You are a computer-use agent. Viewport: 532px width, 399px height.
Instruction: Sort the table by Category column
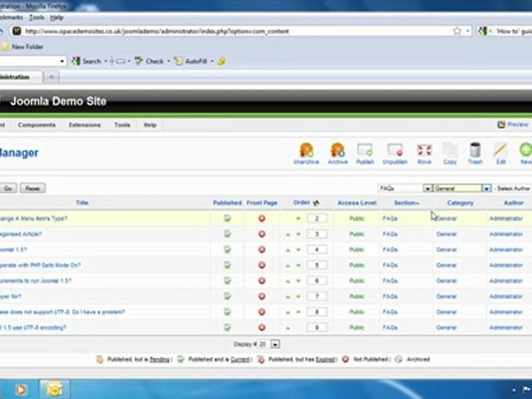[x=460, y=203]
